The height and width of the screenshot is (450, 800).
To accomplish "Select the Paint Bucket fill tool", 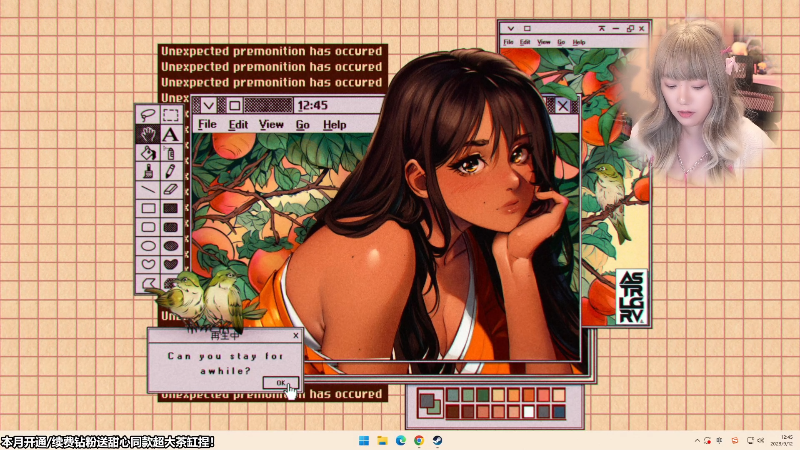I will 148,153.
